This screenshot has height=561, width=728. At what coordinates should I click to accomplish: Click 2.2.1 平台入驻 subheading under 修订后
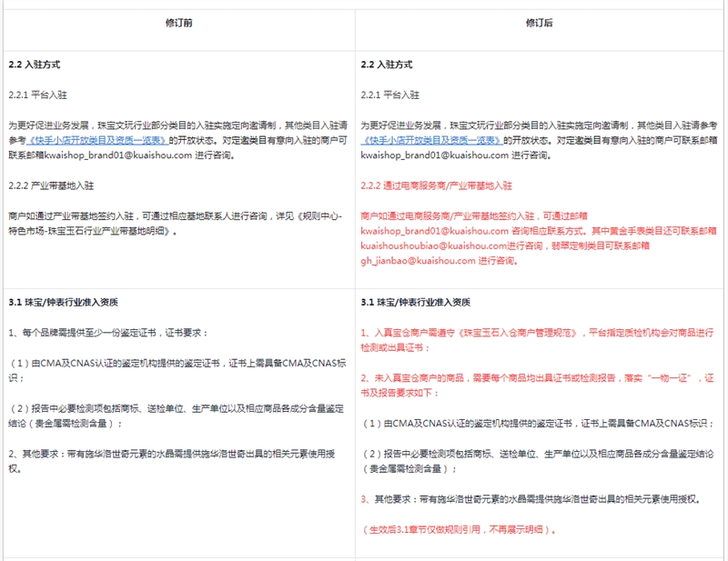coord(390,95)
